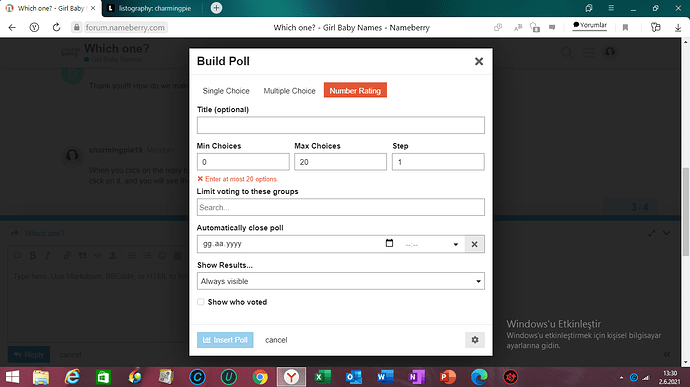Expand the Show Results dropdown

click(x=341, y=281)
